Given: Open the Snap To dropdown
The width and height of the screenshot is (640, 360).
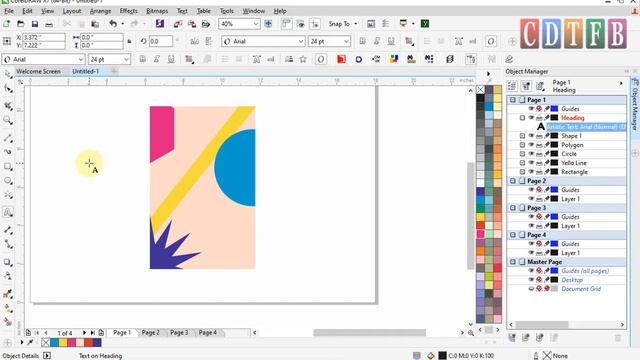Looking at the screenshot, I should [x=356, y=24].
